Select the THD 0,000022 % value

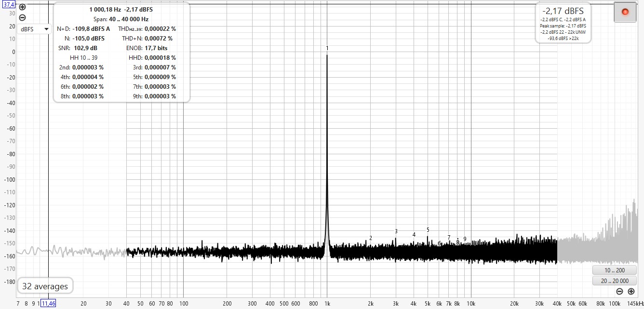point(160,29)
